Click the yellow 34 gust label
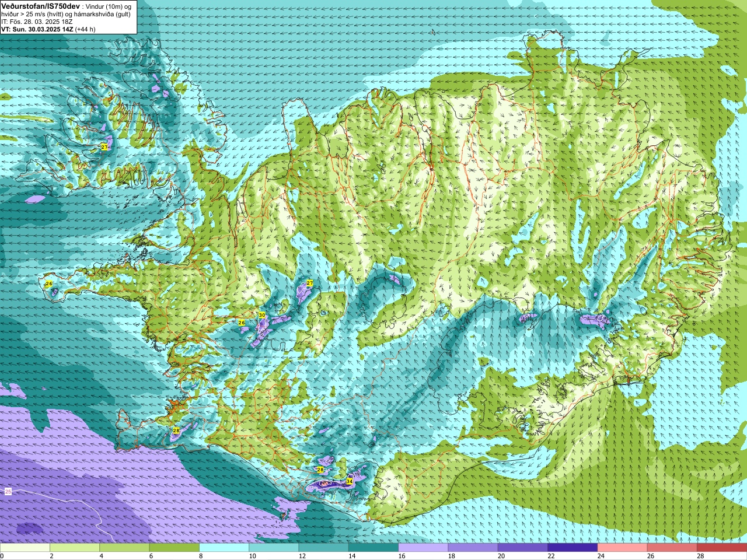Image resolution: width=747 pixels, height=560 pixels. pyautogui.click(x=349, y=481)
